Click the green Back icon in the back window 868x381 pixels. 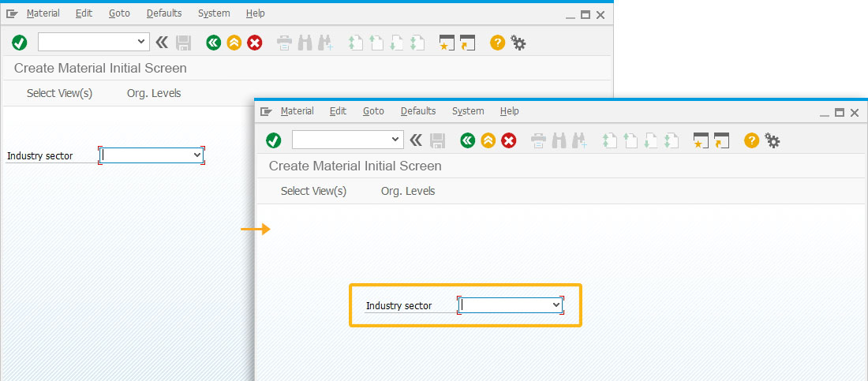pos(214,43)
